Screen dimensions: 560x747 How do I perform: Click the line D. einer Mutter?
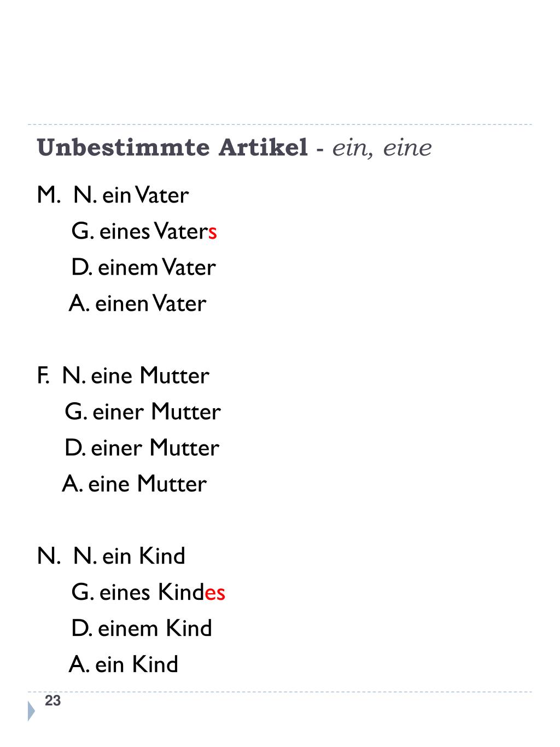coord(142,448)
